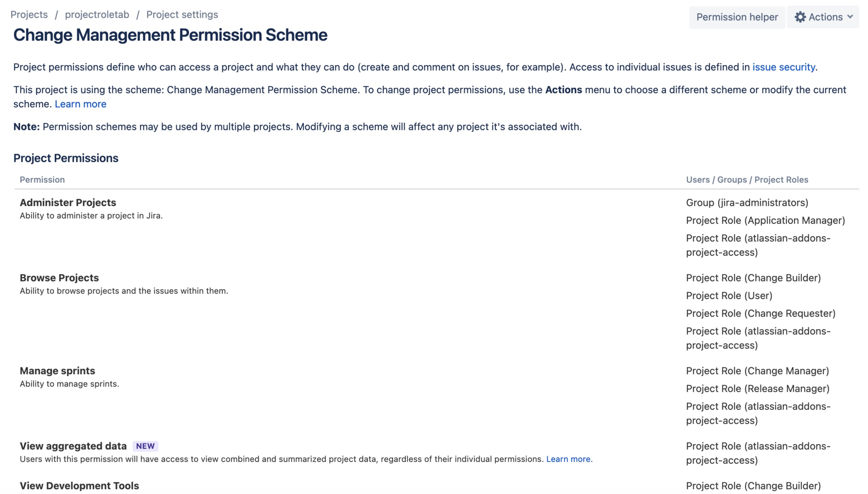Select the Project Role (Release Manager) entry
868x494 pixels.
(x=758, y=389)
